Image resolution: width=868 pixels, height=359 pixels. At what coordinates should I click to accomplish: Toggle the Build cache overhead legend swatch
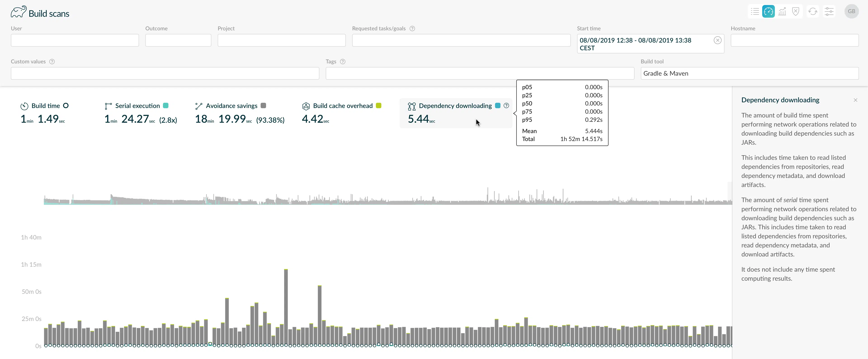(379, 106)
